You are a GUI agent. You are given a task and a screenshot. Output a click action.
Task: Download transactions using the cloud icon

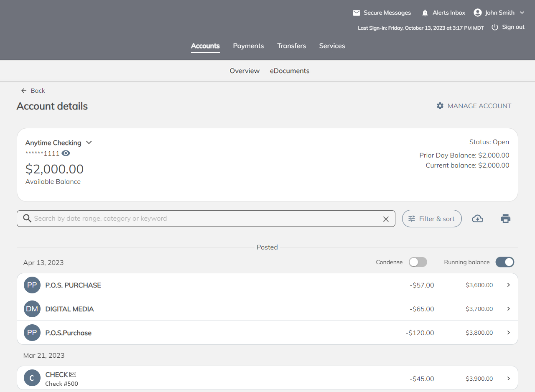[477, 219]
